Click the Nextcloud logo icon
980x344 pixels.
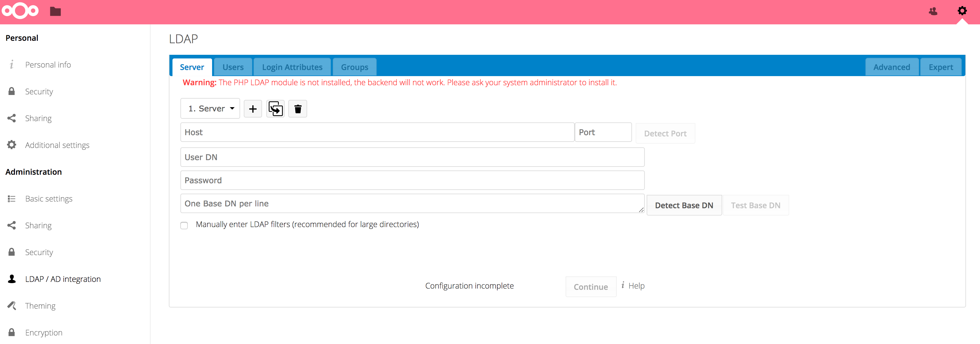pos(20,11)
